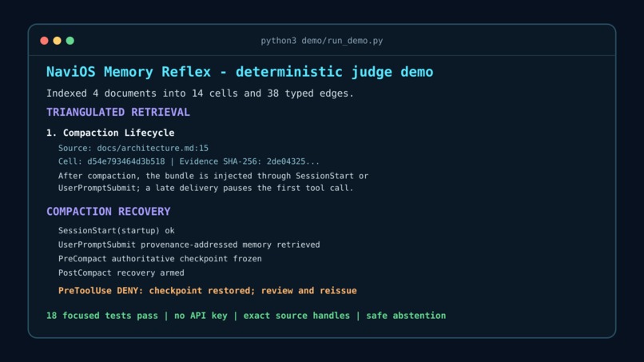Image resolution: width=644 pixels, height=362 pixels.
Task: Click the COMPACTION RECOVERY heading
Action: pos(108,211)
